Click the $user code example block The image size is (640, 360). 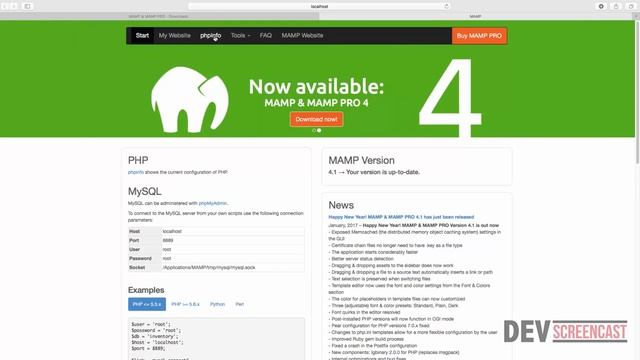pyautogui.click(x=216, y=339)
